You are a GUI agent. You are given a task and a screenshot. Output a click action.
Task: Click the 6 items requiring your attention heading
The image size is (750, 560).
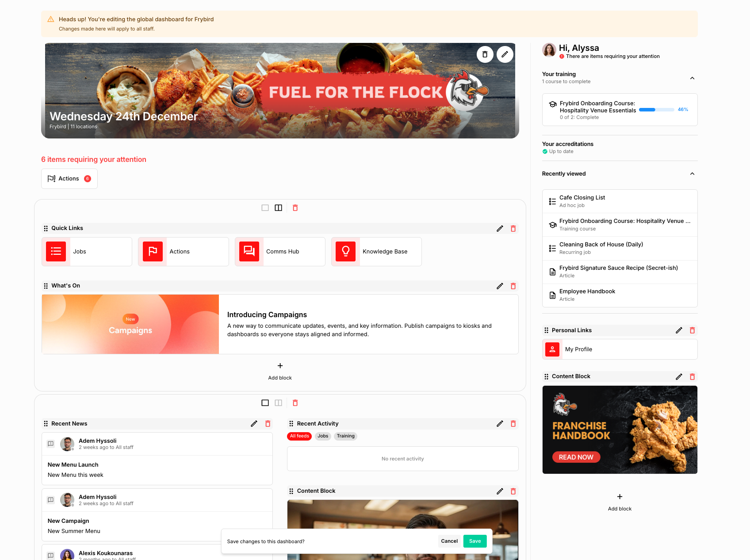(94, 160)
